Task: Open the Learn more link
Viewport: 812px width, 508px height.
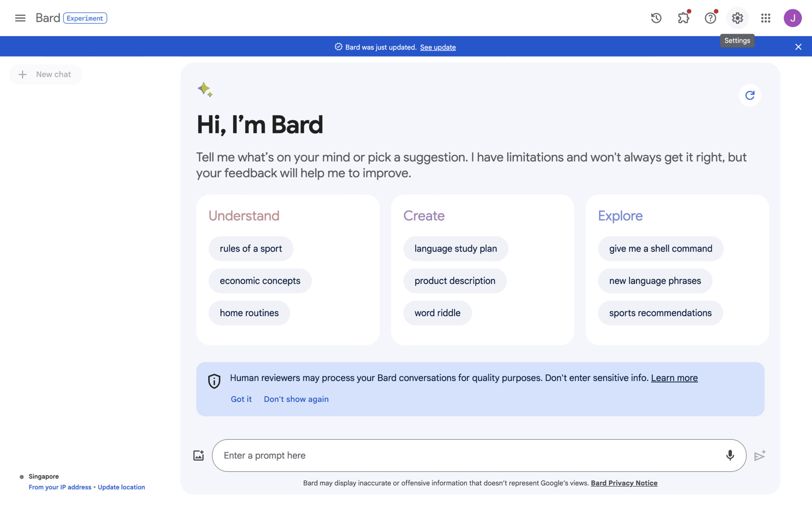Action: (x=674, y=378)
